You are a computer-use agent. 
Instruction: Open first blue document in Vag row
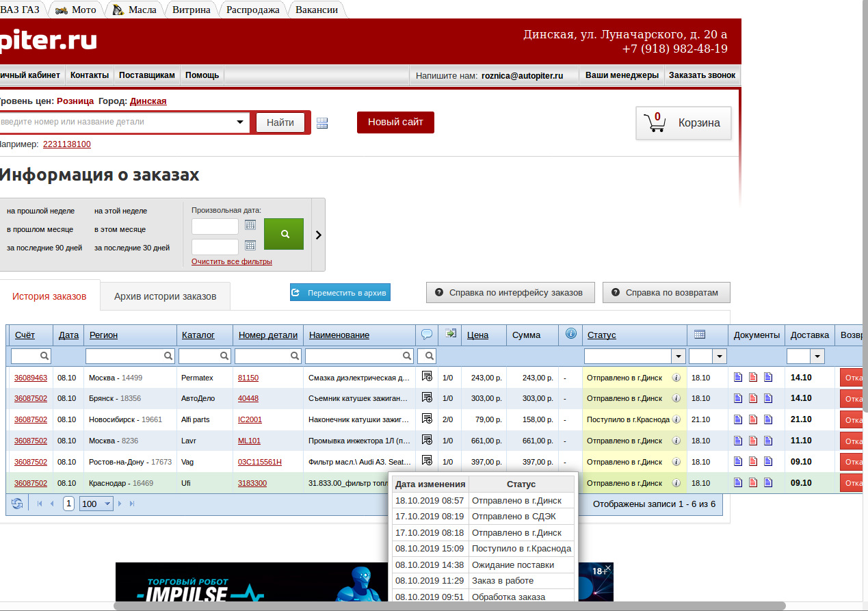(738, 462)
